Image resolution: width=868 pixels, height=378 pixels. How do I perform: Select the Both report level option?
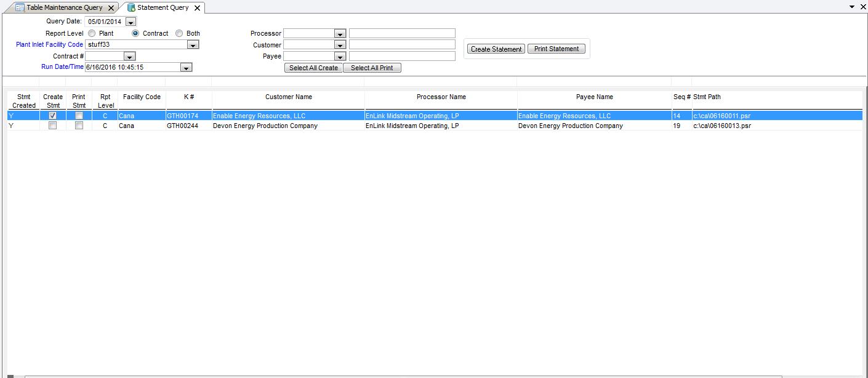[179, 33]
